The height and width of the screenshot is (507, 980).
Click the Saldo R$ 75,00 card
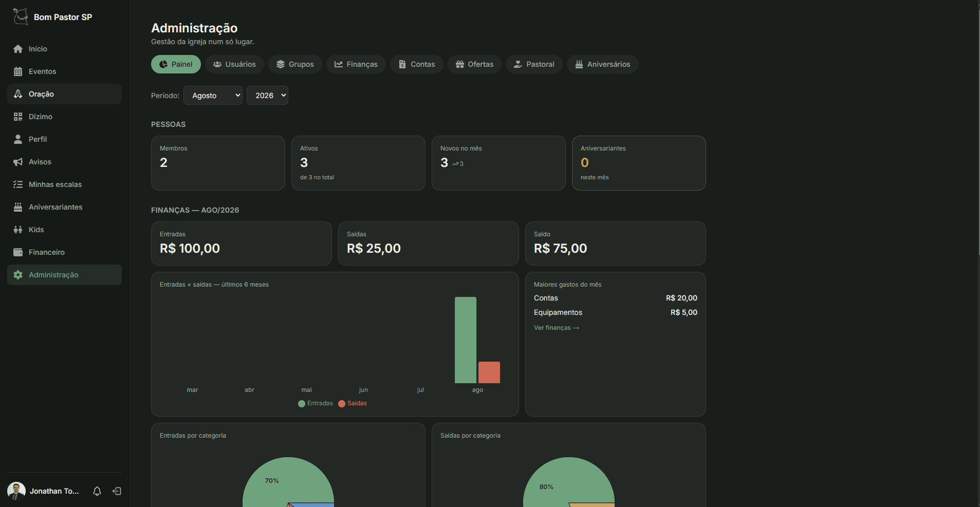[x=616, y=243]
